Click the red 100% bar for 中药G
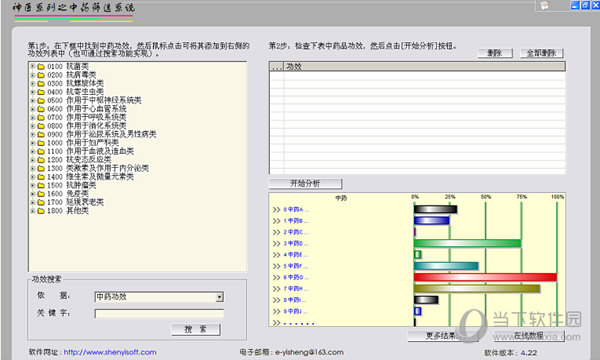Image resolution: width=600 pixels, height=360 pixels. click(485, 277)
